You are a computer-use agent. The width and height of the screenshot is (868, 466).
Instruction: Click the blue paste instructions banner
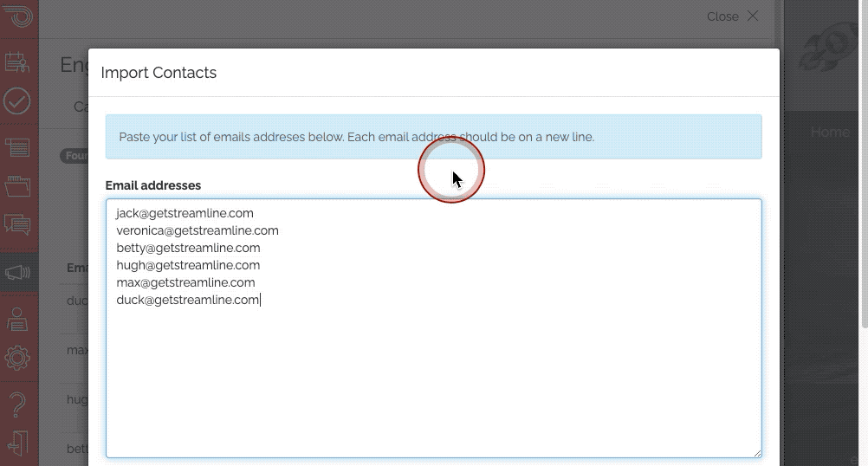(x=433, y=137)
